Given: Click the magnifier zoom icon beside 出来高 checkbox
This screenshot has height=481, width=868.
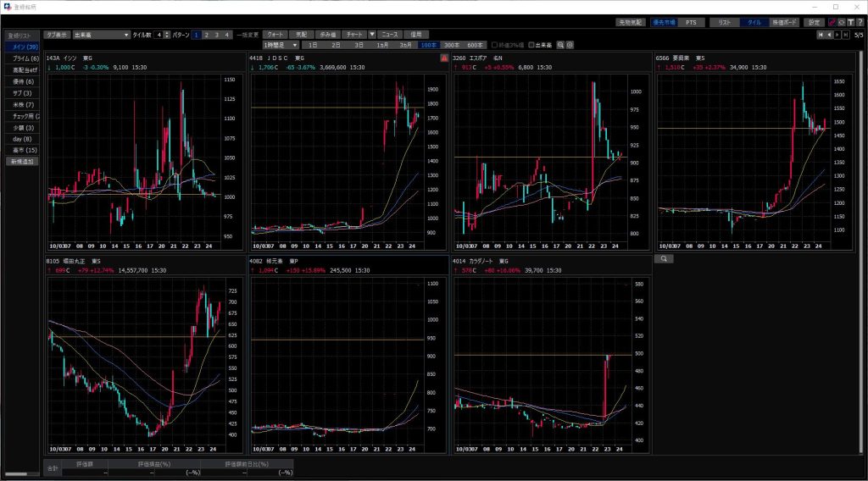Looking at the screenshot, I should 560,44.
